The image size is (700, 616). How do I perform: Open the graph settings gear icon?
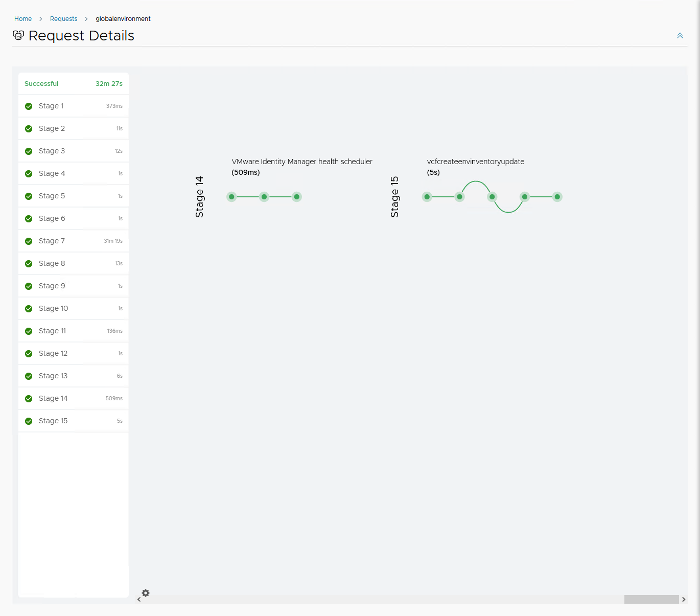pos(146,593)
